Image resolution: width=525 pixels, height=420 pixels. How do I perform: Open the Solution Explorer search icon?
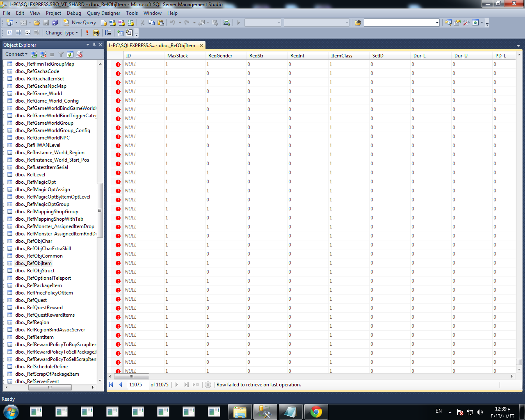tap(448, 23)
